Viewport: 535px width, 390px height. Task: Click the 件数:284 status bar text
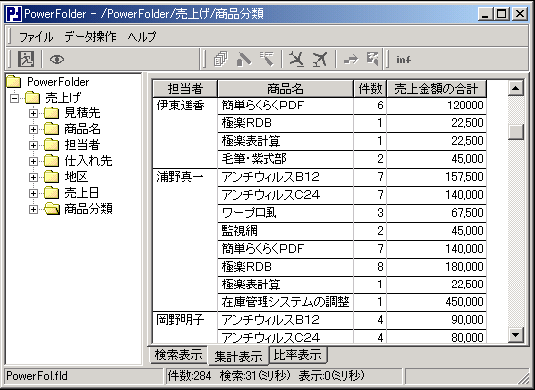click(x=189, y=376)
